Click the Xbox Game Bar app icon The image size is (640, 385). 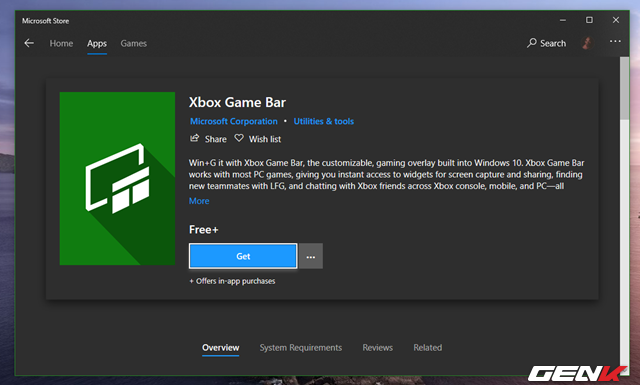coord(118,178)
